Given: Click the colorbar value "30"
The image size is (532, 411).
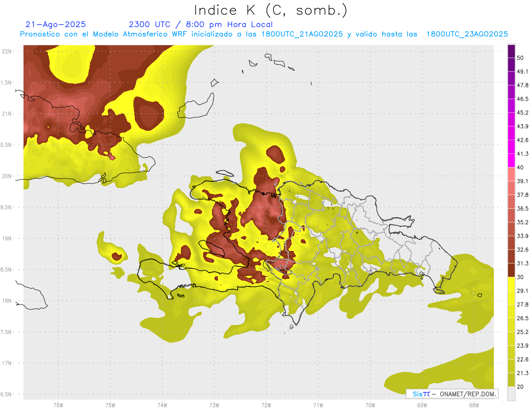Looking at the screenshot, I should 520,277.
